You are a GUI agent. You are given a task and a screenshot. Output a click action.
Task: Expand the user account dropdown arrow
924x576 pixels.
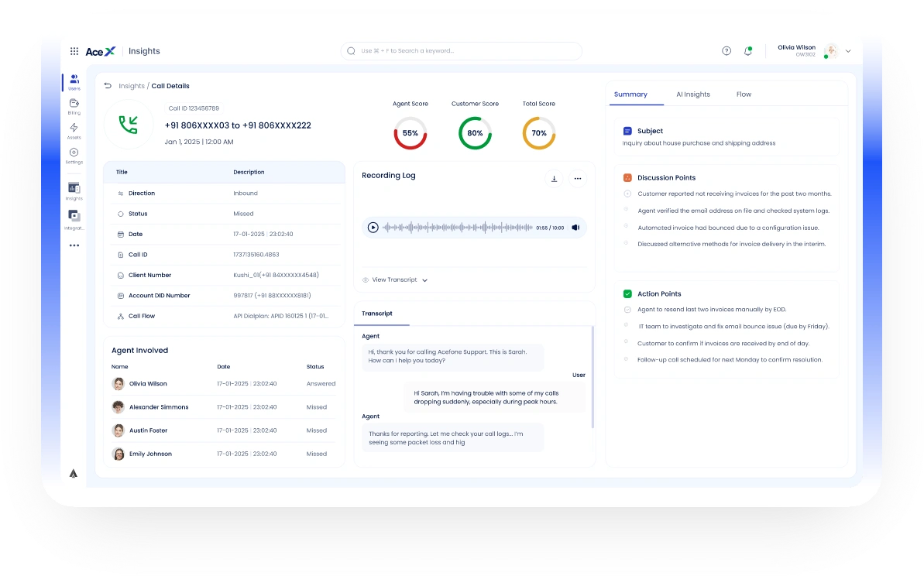849,51
